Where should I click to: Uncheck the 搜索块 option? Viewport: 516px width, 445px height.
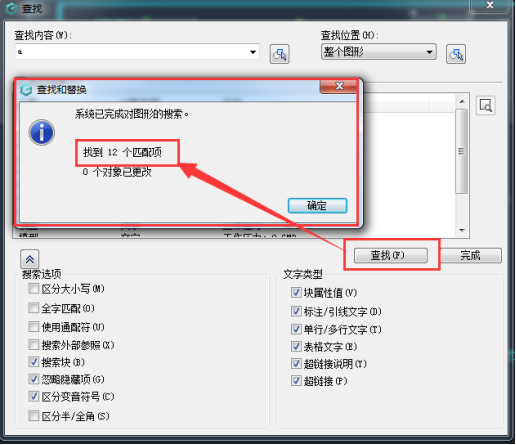[x=33, y=362]
